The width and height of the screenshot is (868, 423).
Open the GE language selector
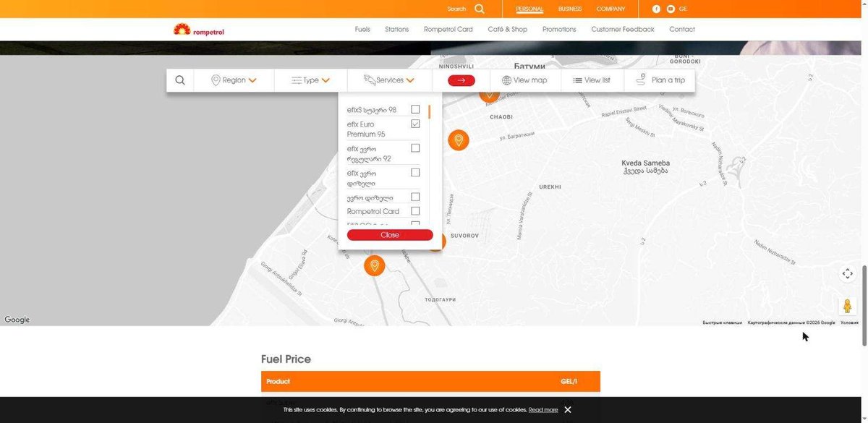coord(683,9)
